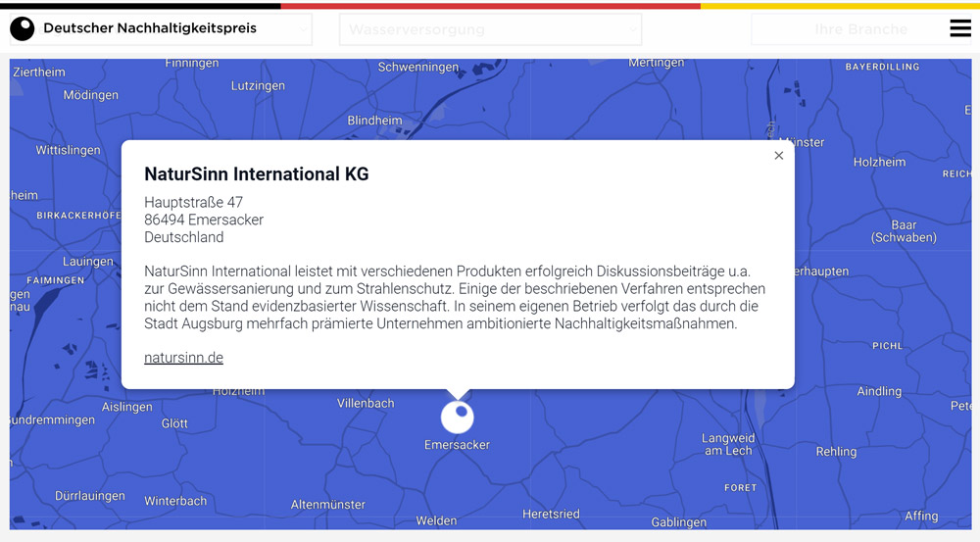Screen dimensions: 980x542
Task: Click Blindheim on the map
Action: coord(374,121)
